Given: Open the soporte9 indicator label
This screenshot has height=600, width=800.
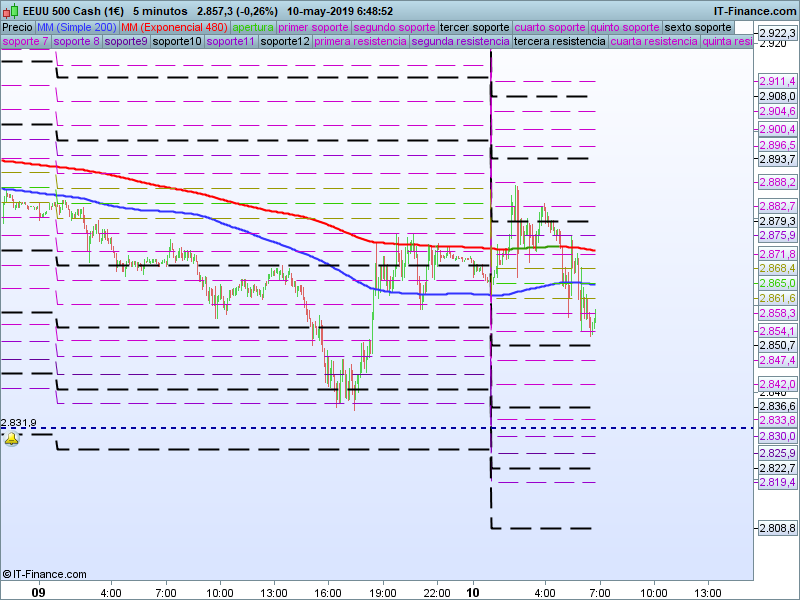Looking at the screenshot, I should point(126,41).
